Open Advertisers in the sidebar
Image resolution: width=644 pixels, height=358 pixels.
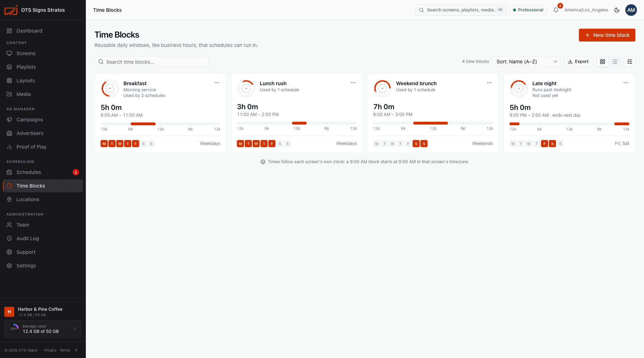pyautogui.click(x=43, y=133)
